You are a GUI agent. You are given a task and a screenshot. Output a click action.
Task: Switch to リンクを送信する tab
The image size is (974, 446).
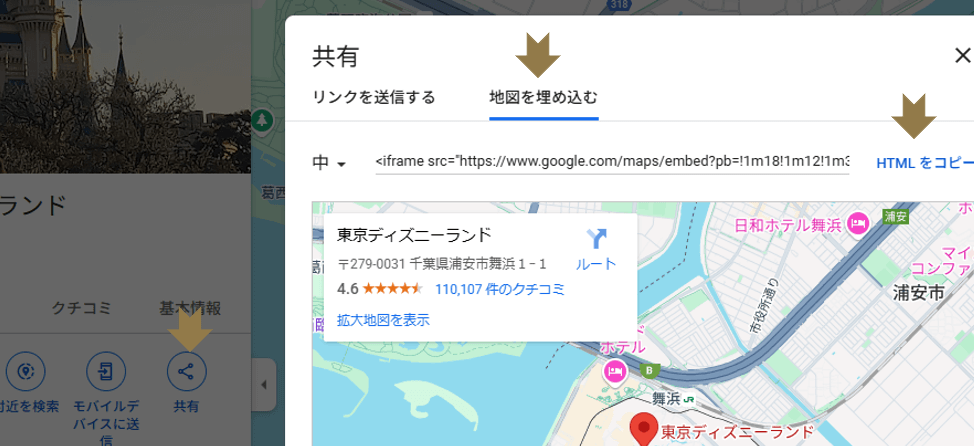(373, 98)
